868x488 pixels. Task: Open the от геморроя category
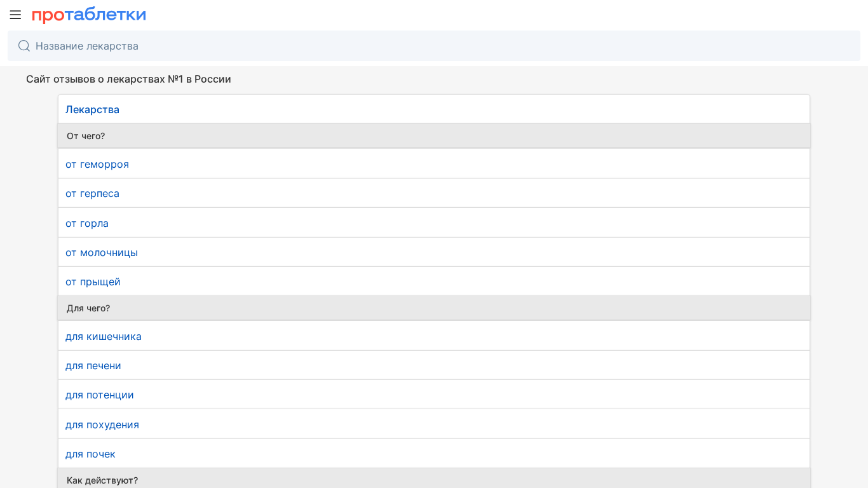[97, 164]
